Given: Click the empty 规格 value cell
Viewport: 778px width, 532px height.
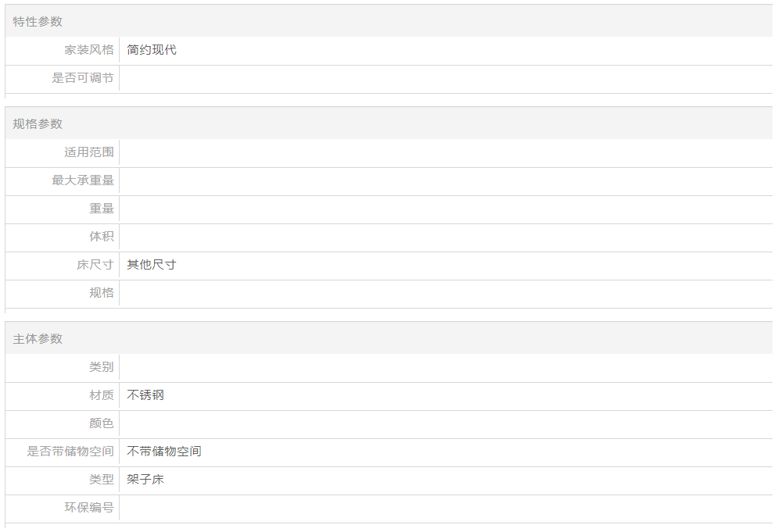Looking at the screenshot, I should (446, 292).
